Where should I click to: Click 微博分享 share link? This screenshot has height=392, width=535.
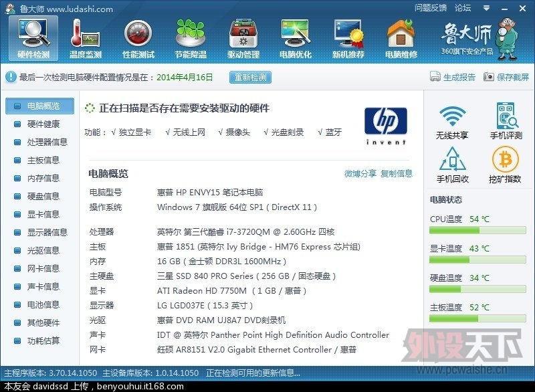(360, 174)
